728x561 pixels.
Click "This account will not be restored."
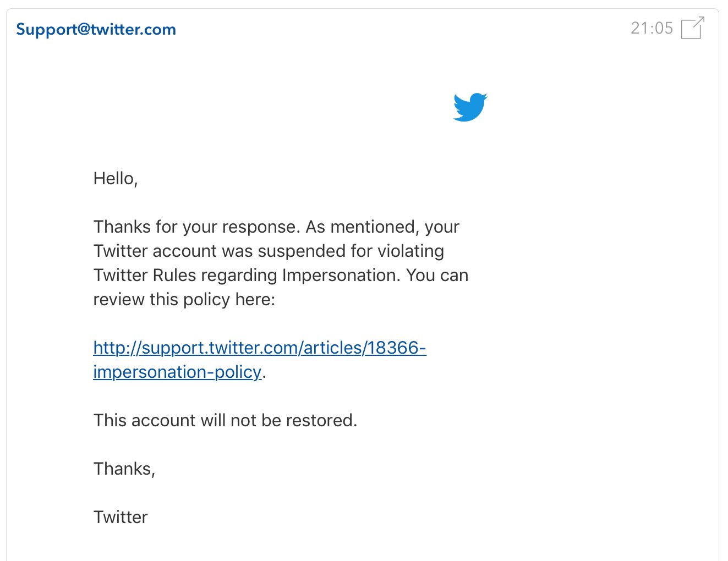[x=225, y=420]
